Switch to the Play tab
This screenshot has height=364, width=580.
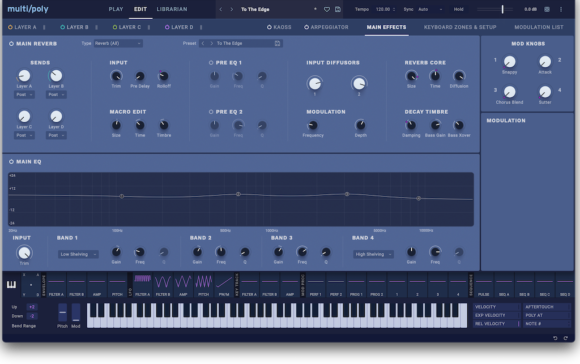[116, 9]
